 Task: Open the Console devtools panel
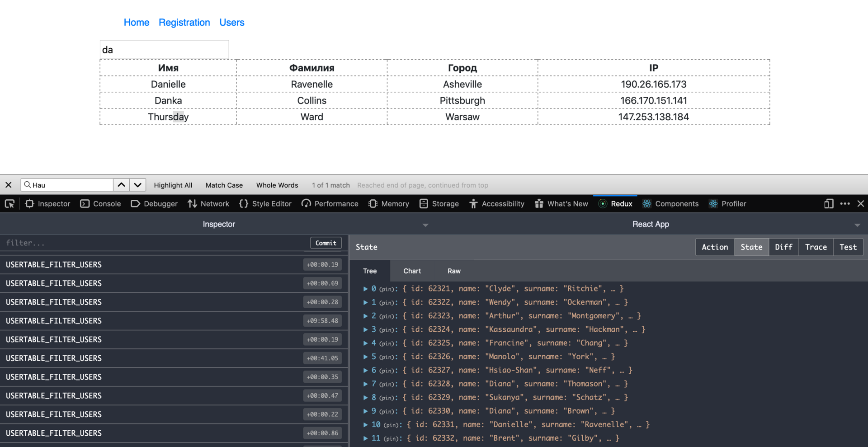[x=100, y=204]
